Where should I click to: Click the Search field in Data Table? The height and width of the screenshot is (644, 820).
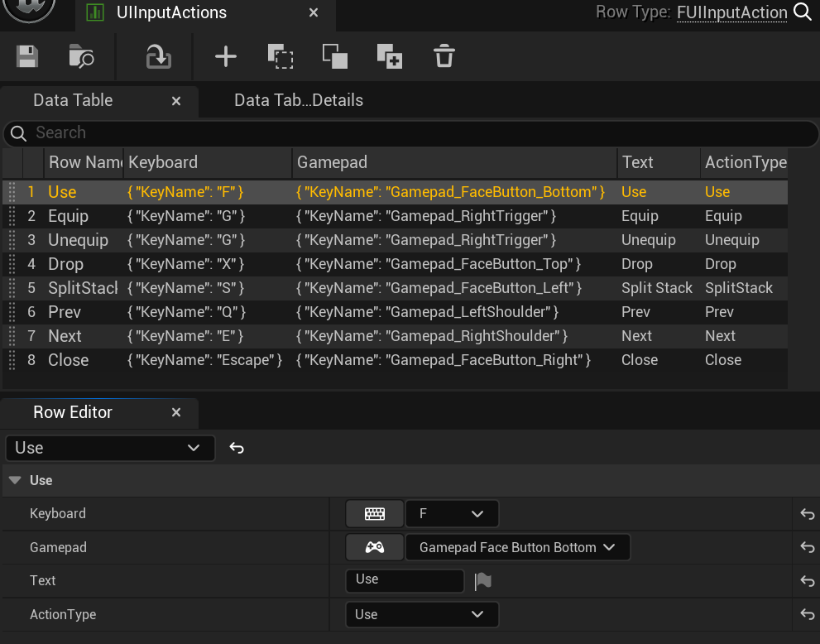[x=414, y=132]
